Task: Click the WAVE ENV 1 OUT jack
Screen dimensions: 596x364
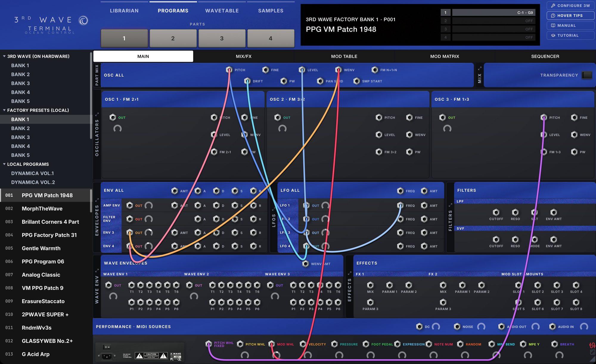Action: coord(108,285)
